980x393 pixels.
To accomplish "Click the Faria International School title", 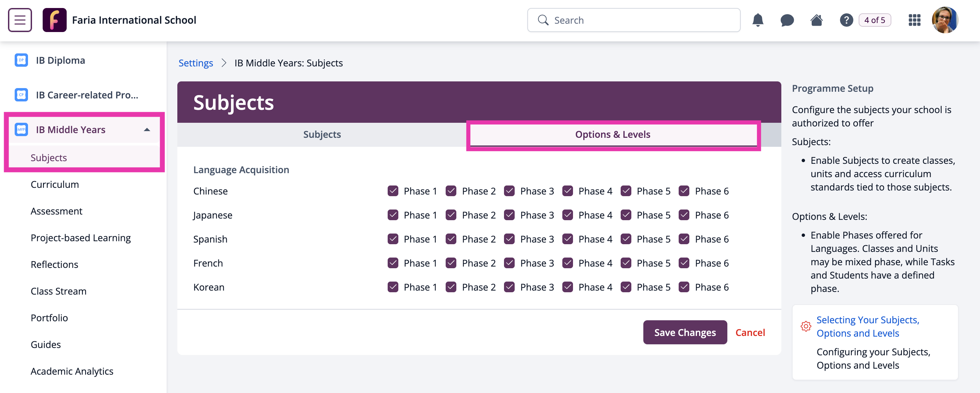I will click(x=134, y=20).
